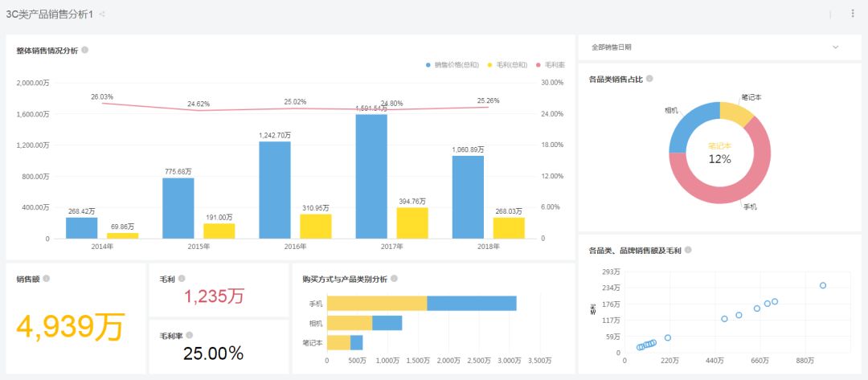The image size is (868, 380).
Task: Select the blue 2014年 sales bar 268.42万
Action: (81, 228)
